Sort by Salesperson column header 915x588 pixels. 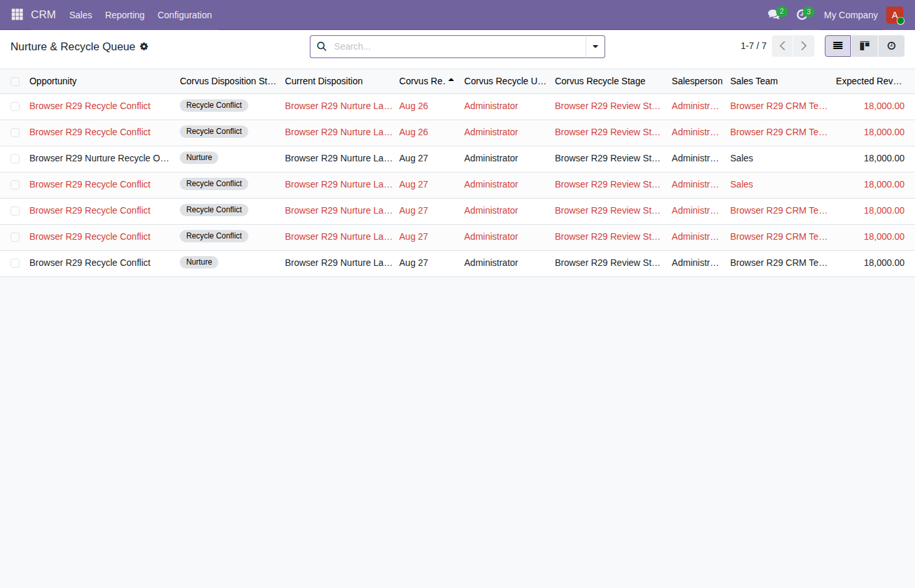(697, 81)
